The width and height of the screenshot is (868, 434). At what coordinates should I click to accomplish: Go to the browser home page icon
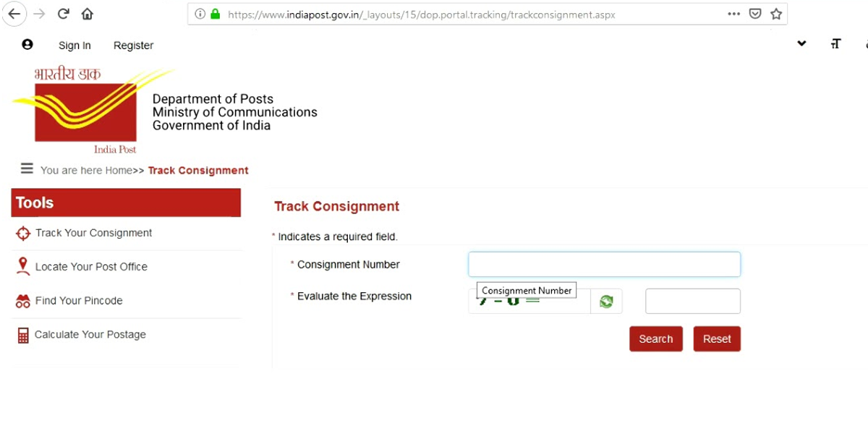point(88,14)
